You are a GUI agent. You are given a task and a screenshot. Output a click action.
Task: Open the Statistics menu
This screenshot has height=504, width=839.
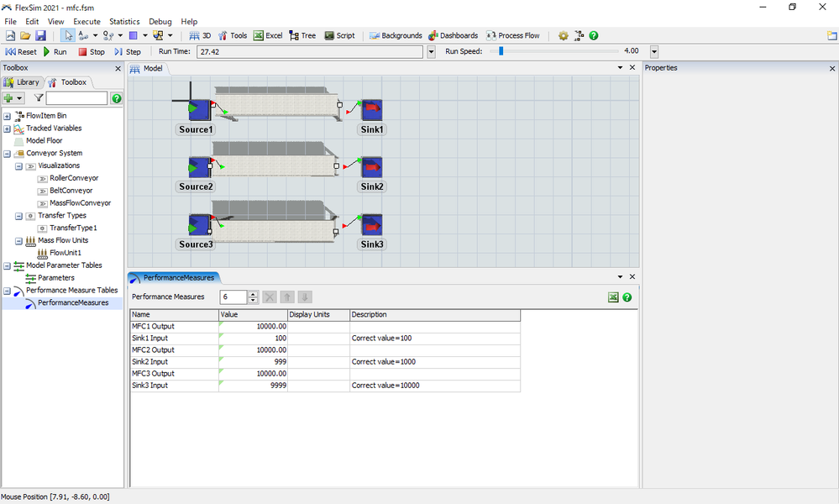click(124, 21)
